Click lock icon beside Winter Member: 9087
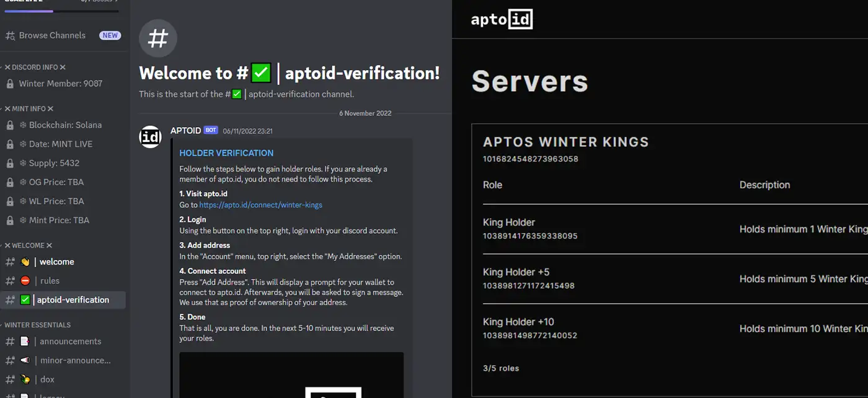Image resolution: width=868 pixels, height=398 pixels. tap(10, 84)
